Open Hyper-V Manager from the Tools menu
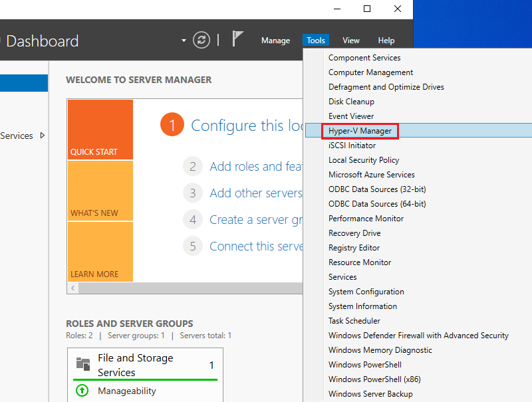Viewport: 532px width, 402px height. 359,131
